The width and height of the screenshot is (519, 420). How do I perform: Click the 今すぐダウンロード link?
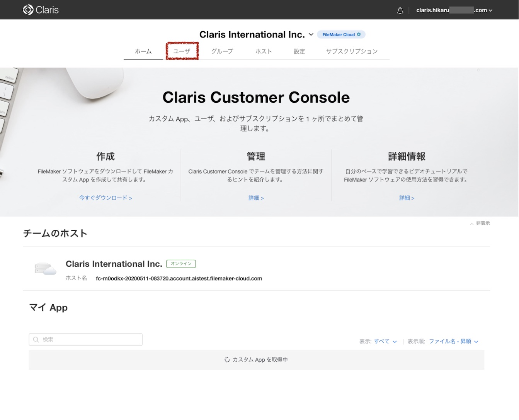click(106, 198)
